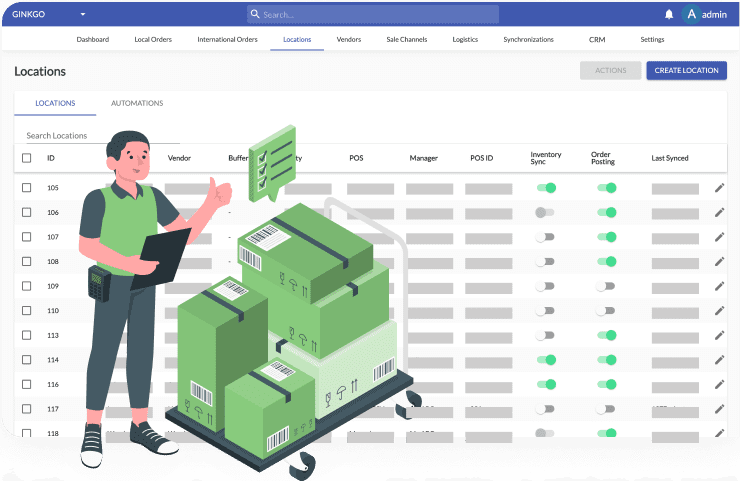
Task: Select the checkbox for location 105
Action: pos(26,188)
